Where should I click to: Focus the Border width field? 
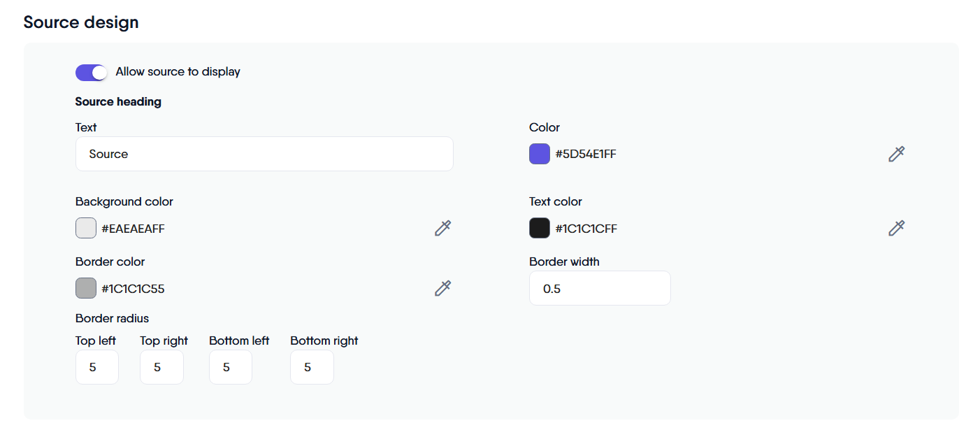coord(600,288)
